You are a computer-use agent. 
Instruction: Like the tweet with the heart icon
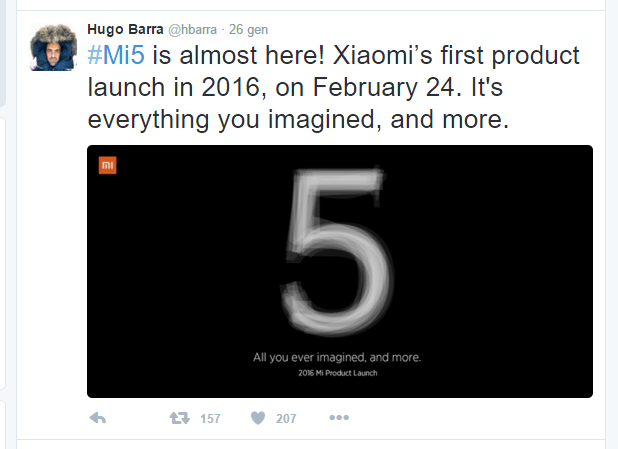[258, 418]
